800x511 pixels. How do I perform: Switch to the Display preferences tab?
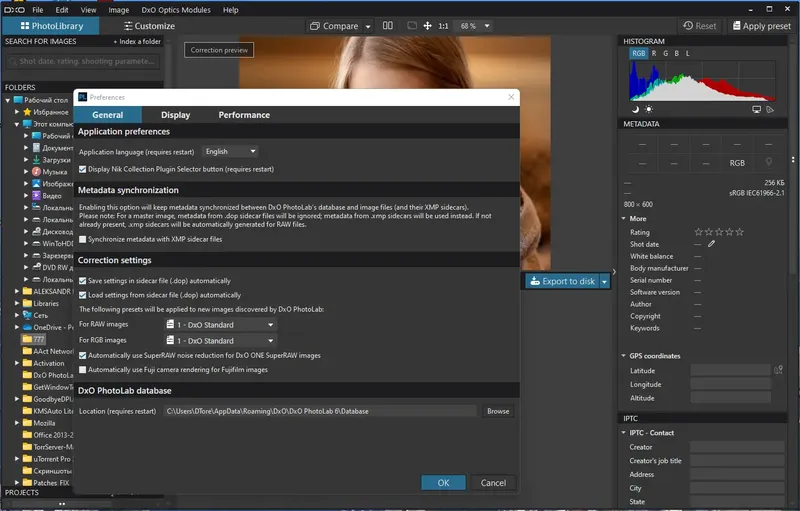176,115
